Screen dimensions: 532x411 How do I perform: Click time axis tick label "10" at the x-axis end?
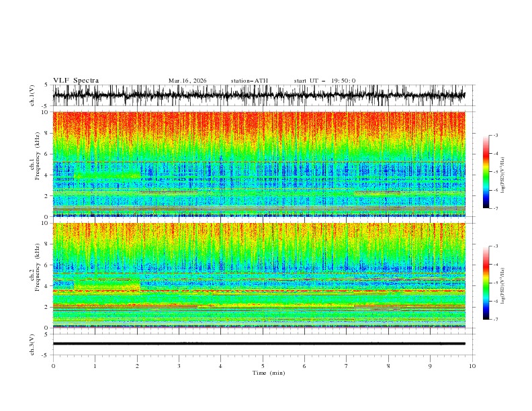point(472,366)
